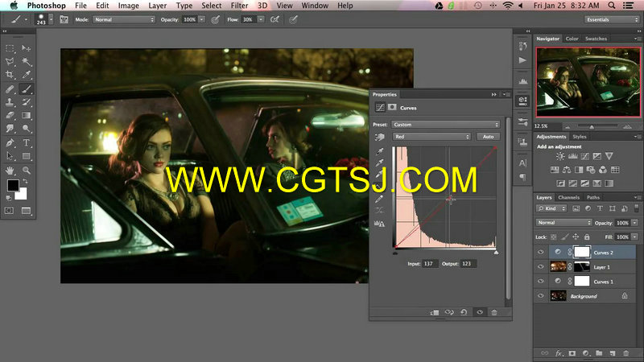Select the Brush tool in toolbox
Viewport: 644px width, 362px height.
click(x=26, y=88)
